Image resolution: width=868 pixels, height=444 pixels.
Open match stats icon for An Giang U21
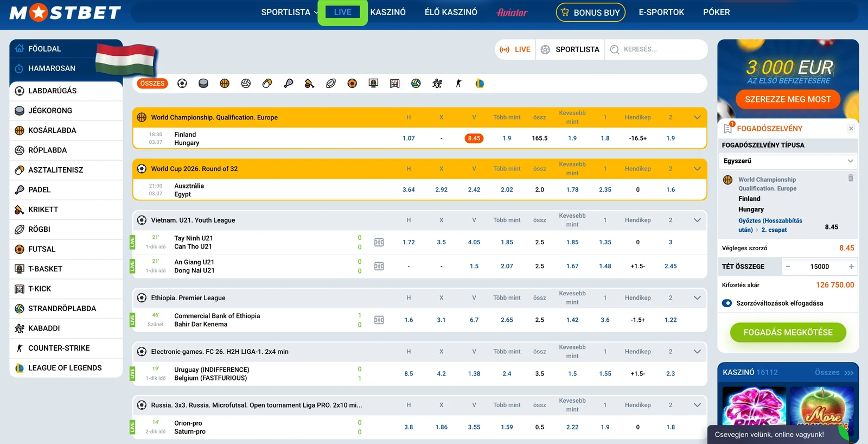(379, 266)
